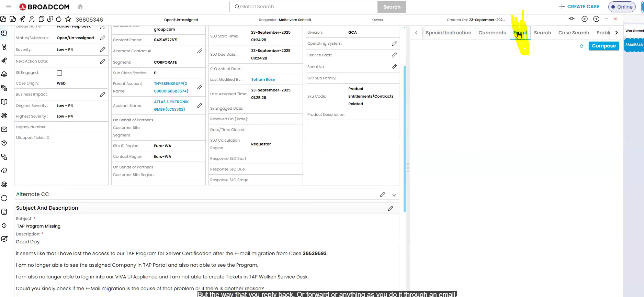The image size is (644, 297).
Task: Copy case using the duplicate icon
Action: [x=41, y=19]
